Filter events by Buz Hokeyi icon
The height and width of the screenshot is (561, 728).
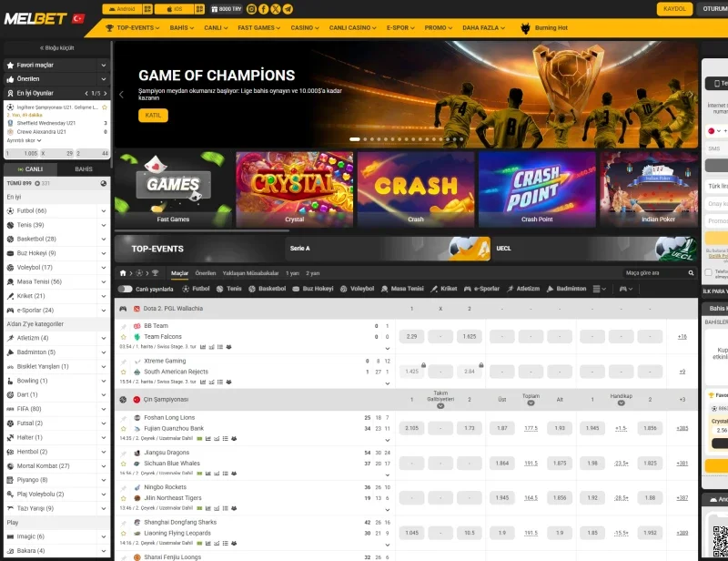click(x=296, y=289)
